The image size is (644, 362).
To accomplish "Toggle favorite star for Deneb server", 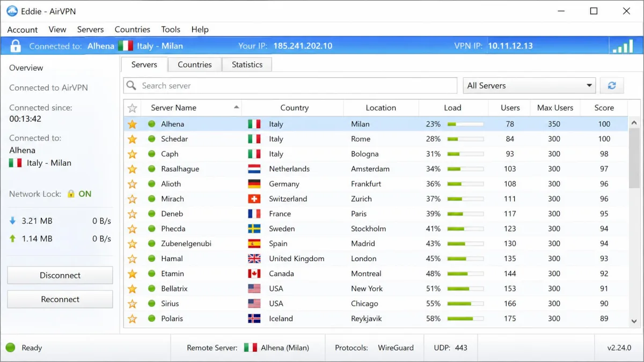I will 132,214.
